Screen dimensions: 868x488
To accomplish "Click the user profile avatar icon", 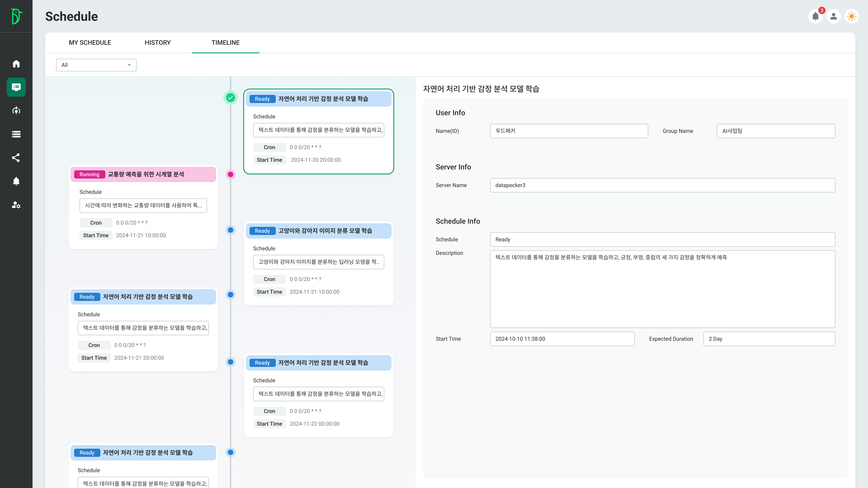I will coord(833,16).
